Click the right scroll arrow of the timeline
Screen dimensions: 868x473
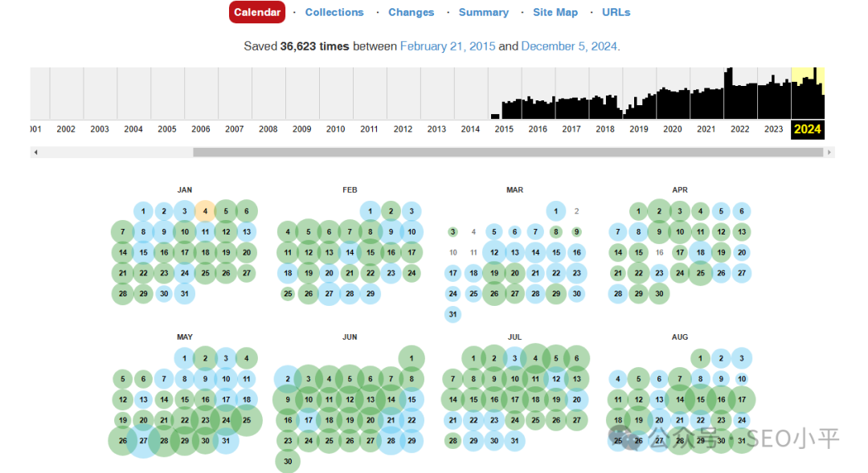click(x=829, y=152)
